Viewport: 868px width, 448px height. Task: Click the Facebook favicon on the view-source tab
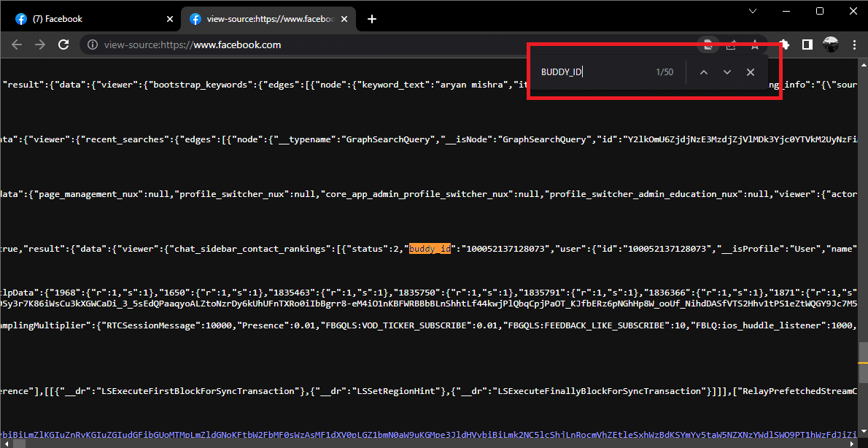click(195, 20)
